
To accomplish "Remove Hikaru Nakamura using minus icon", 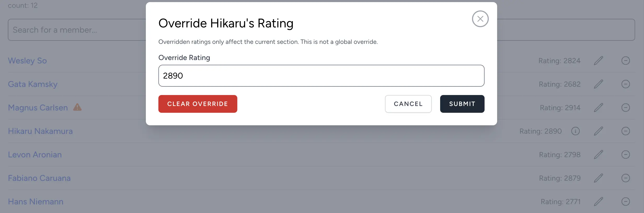I will click(625, 131).
